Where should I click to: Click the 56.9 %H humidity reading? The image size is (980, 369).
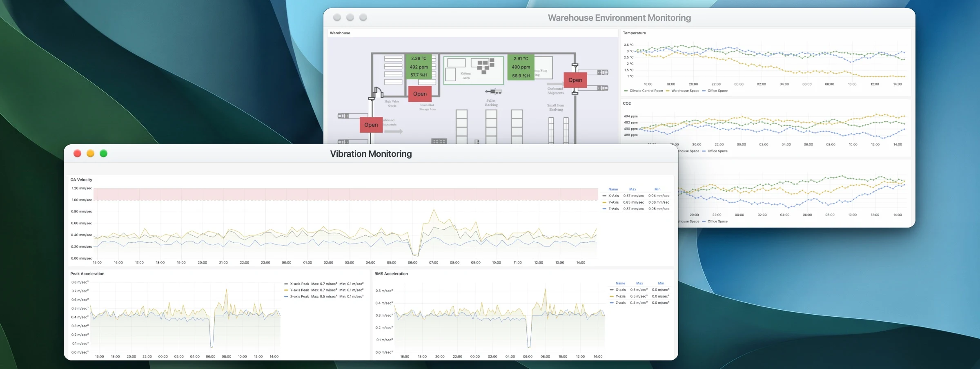521,76
